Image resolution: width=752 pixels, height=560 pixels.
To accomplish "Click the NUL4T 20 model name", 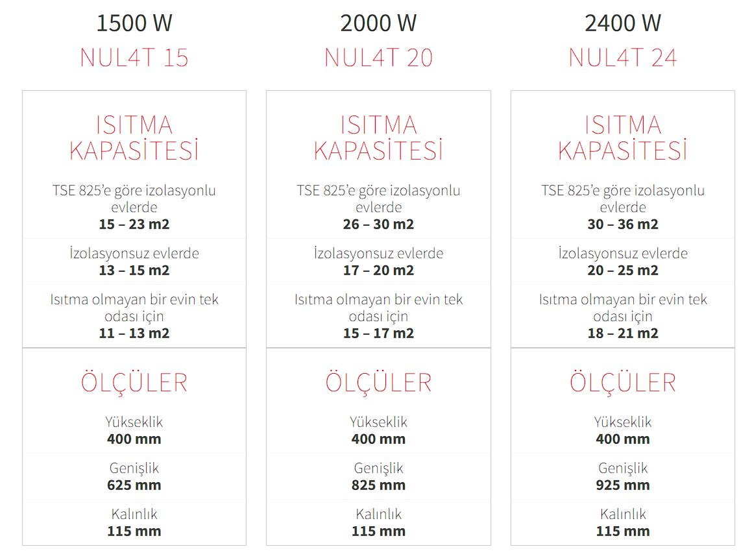I will coord(378,58).
